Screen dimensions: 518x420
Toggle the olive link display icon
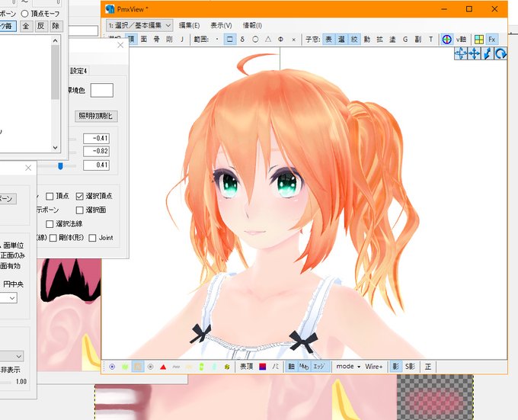(227, 367)
